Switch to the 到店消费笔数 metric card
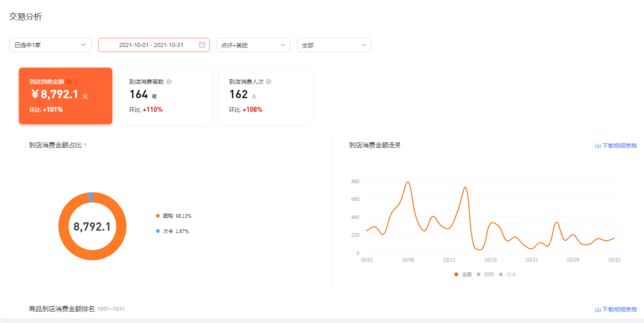 click(165, 96)
